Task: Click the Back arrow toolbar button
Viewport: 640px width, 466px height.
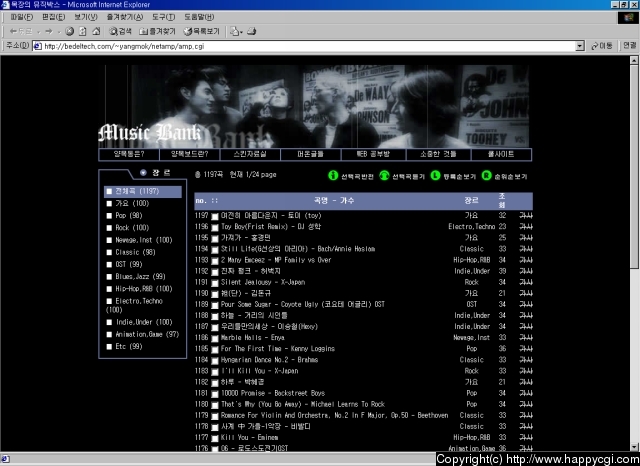Action: (x=20, y=31)
